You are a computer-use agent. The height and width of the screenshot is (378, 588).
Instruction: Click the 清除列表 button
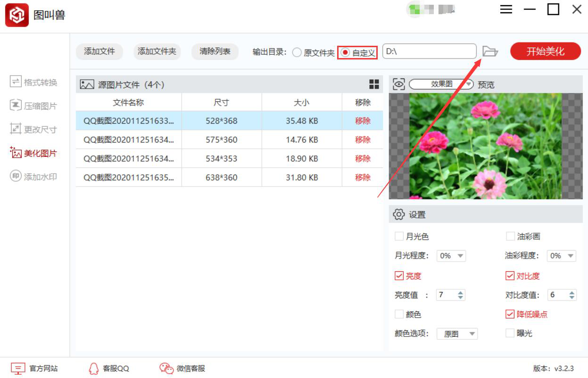(215, 51)
